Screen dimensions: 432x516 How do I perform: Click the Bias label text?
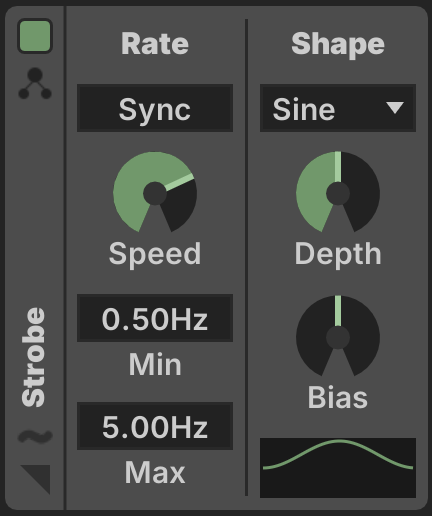point(338,397)
